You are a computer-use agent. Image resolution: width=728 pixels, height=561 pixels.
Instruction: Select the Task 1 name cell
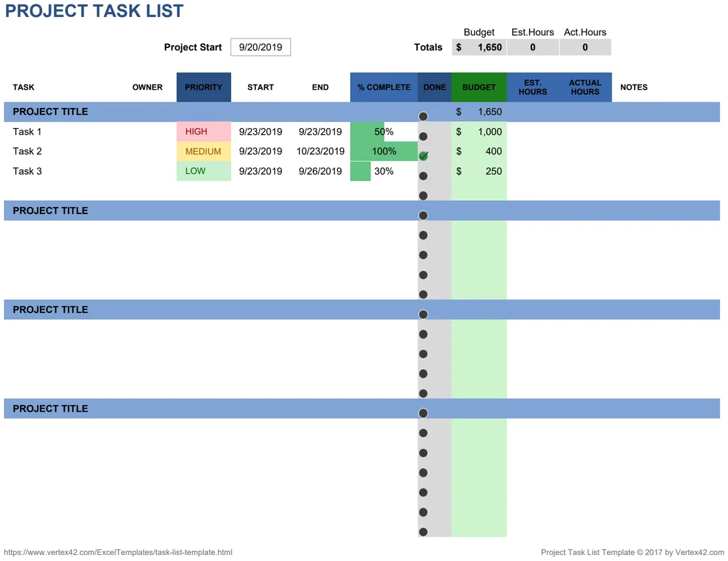click(x=27, y=132)
